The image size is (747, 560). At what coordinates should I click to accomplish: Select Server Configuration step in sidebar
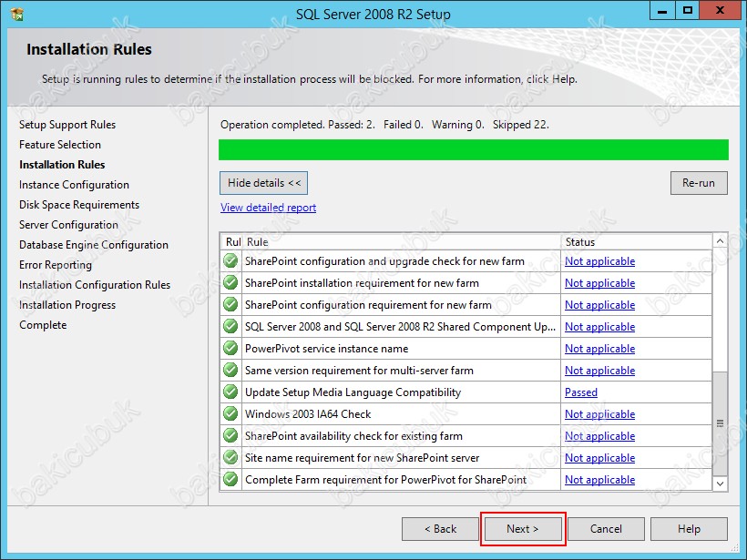pos(68,225)
